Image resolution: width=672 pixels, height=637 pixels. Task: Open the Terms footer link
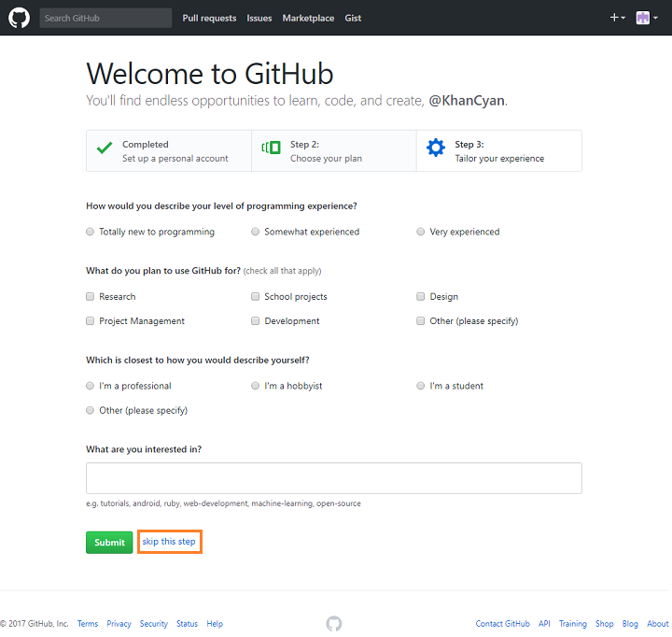[88, 623]
